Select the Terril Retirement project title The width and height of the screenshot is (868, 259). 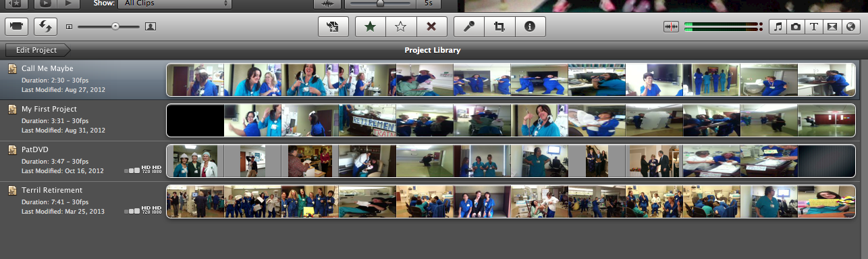point(52,190)
